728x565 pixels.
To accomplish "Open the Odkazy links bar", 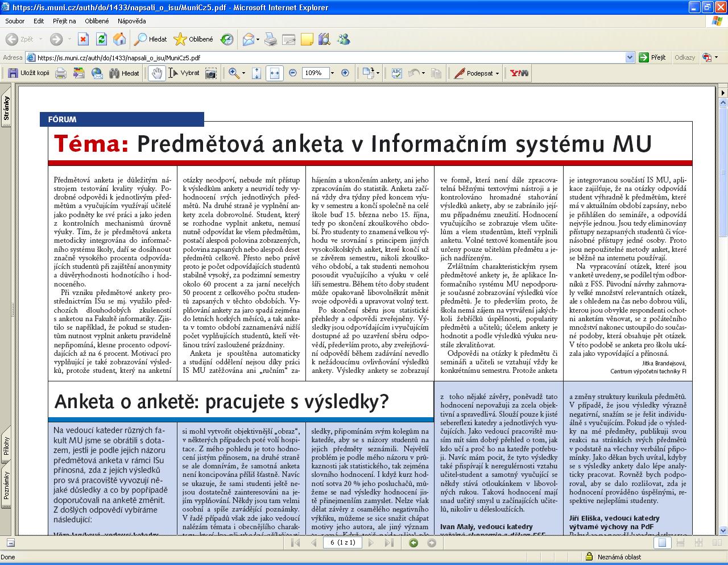I will 685,57.
